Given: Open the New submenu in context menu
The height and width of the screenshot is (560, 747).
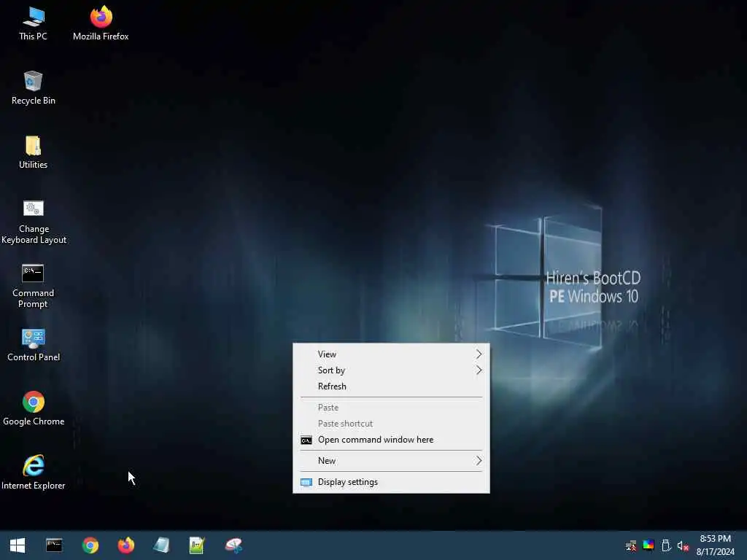Looking at the screenshot, I should (x=391, y=461).
